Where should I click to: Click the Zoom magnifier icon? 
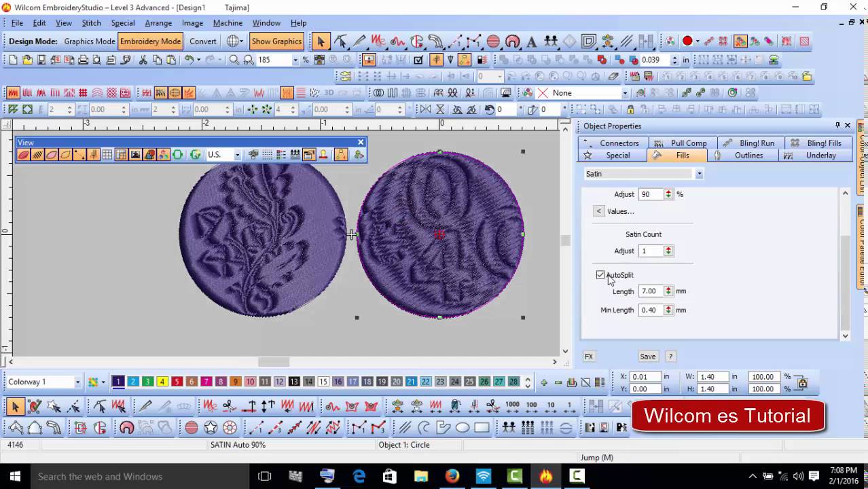234,60
